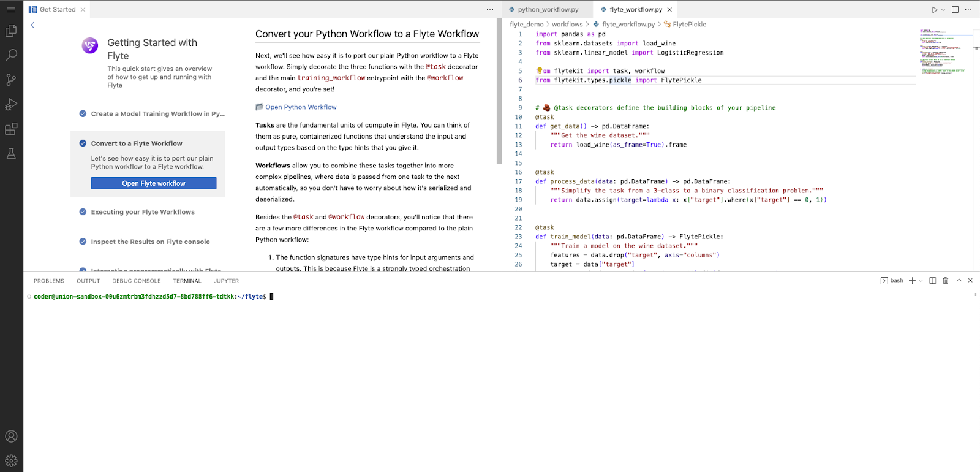Select the flyte_workflow.py editor tab

click(635, 10)
